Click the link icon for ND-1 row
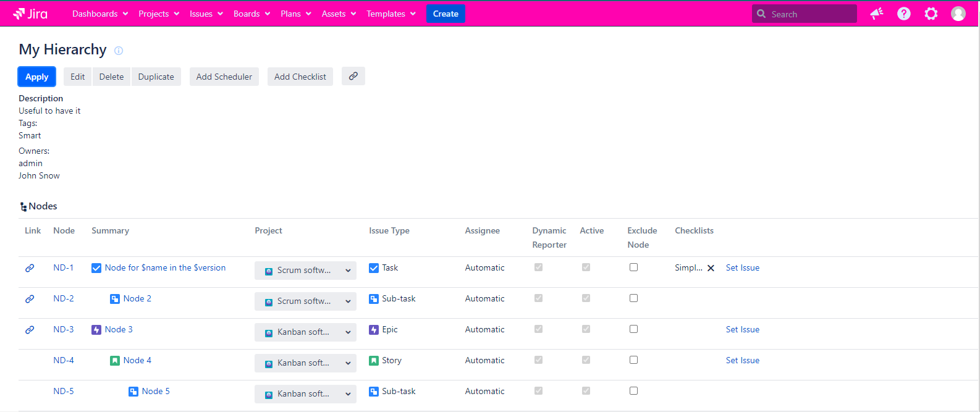Image resolution: width=980 pixels, height=412 pixels. point(30,268)
